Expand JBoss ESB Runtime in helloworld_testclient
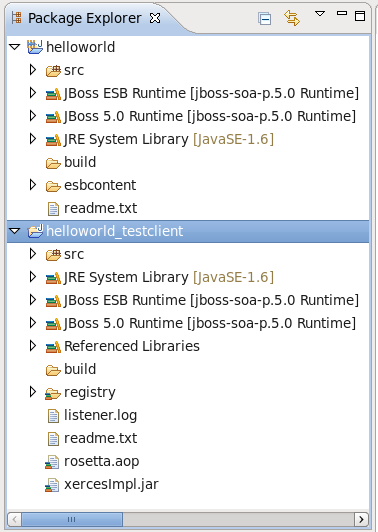The image size is (378, 532). tap(33, 300)
